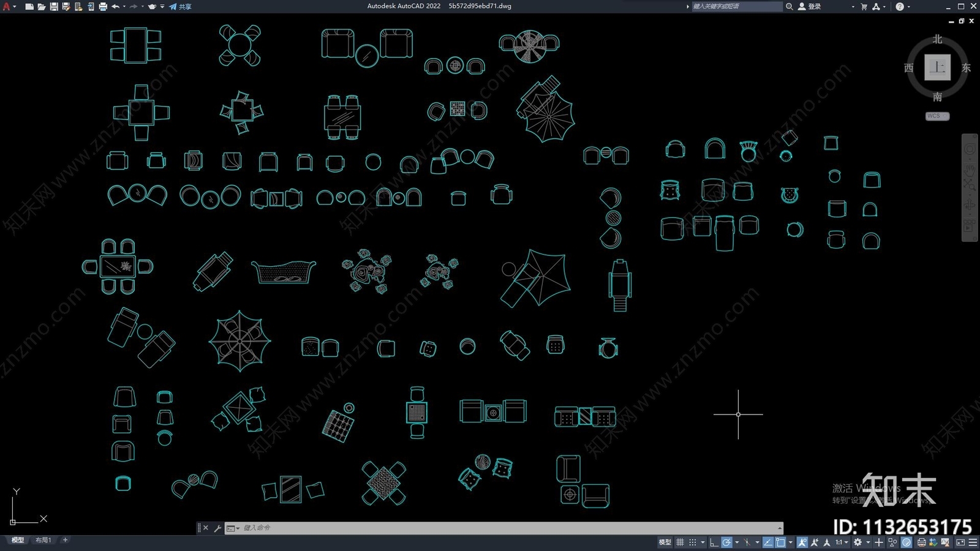Screen dimensions: 980x551
Task: Create a new drawing with New icon
Action: (x=29, y=7)
